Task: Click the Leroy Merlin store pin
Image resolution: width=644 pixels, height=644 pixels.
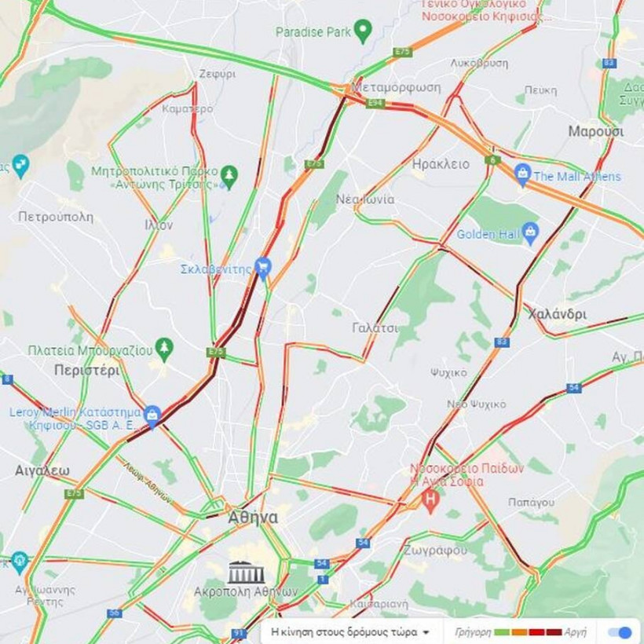Action: tap(152, 417)
